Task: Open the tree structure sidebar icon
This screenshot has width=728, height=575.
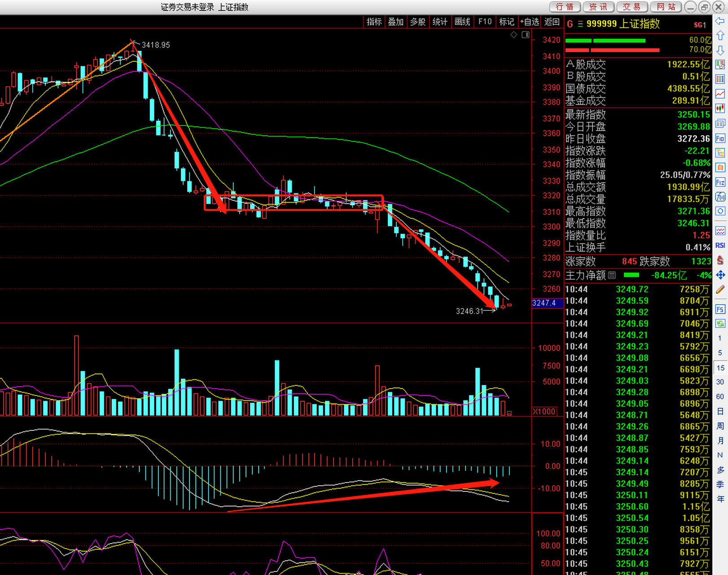Action: [x=720, y=153]
